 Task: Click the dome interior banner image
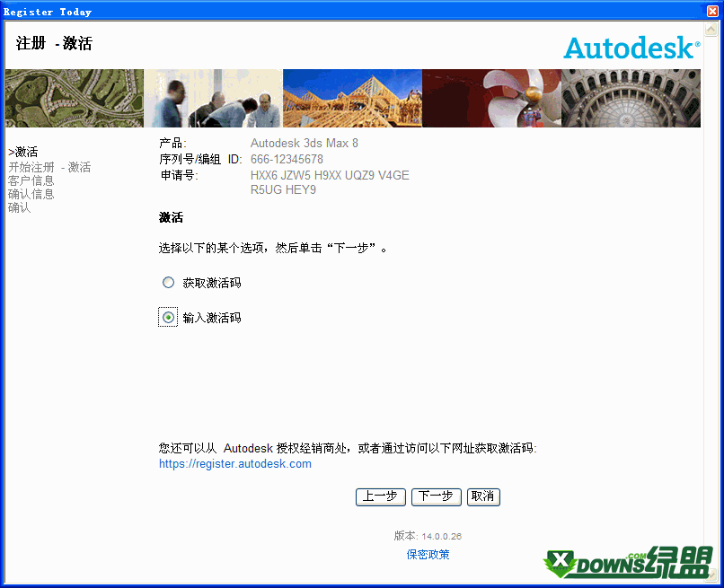[x=631, y=99]
